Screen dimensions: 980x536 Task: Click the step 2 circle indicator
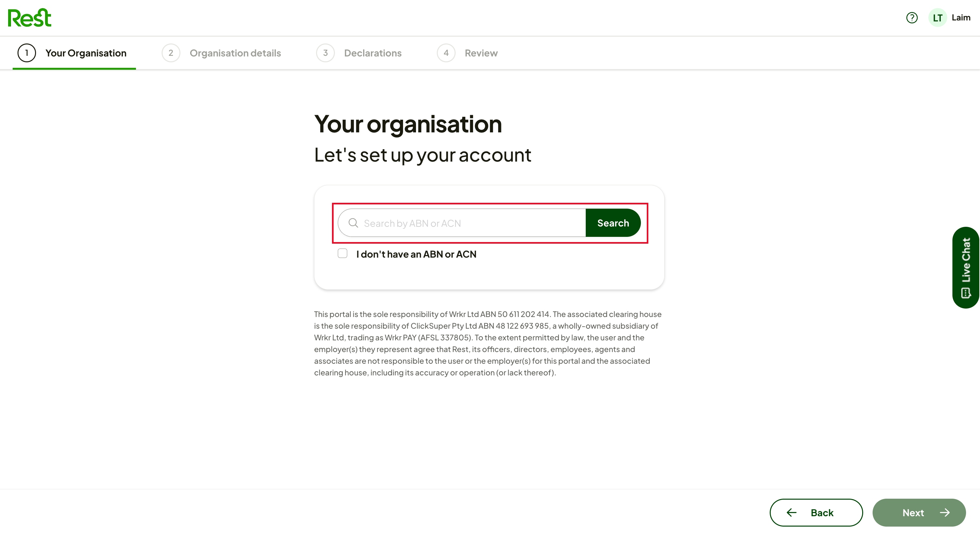pos(171,53)
